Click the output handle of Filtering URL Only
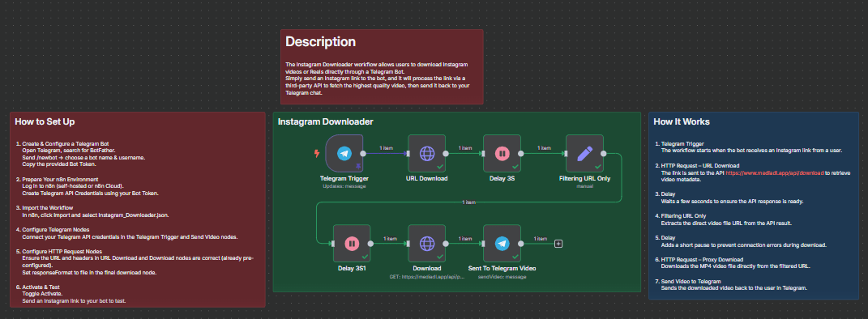This screenshot has width=868, height=319. pos(604,154)
